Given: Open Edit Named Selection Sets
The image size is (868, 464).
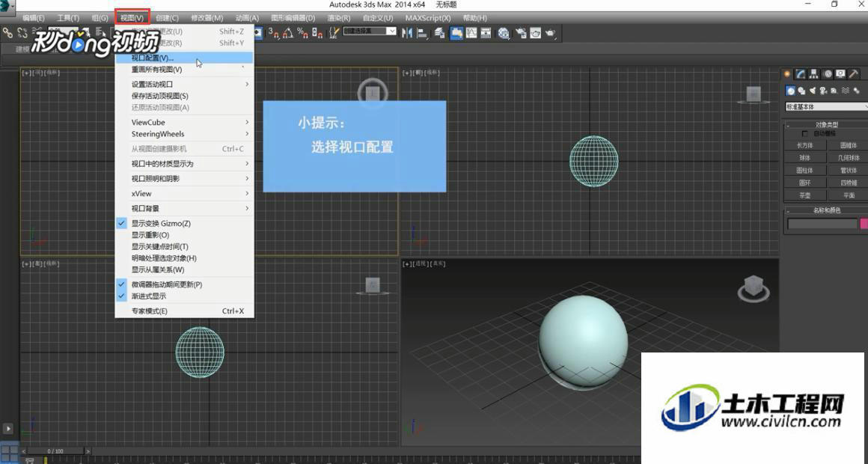Looking at the screenshot, I should coord(334,33).
